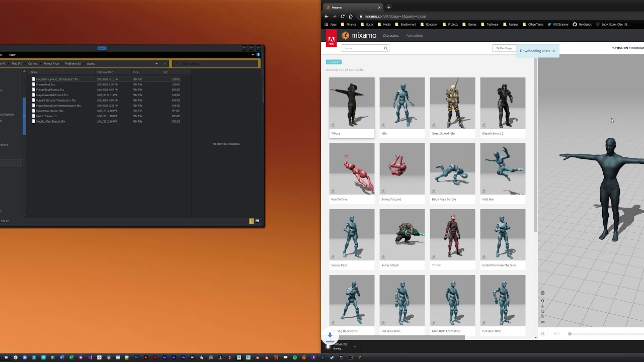Reload the Mixamo page
This screenshot has height=362, width=644.
pyautogui.click(x=343, y=16)
